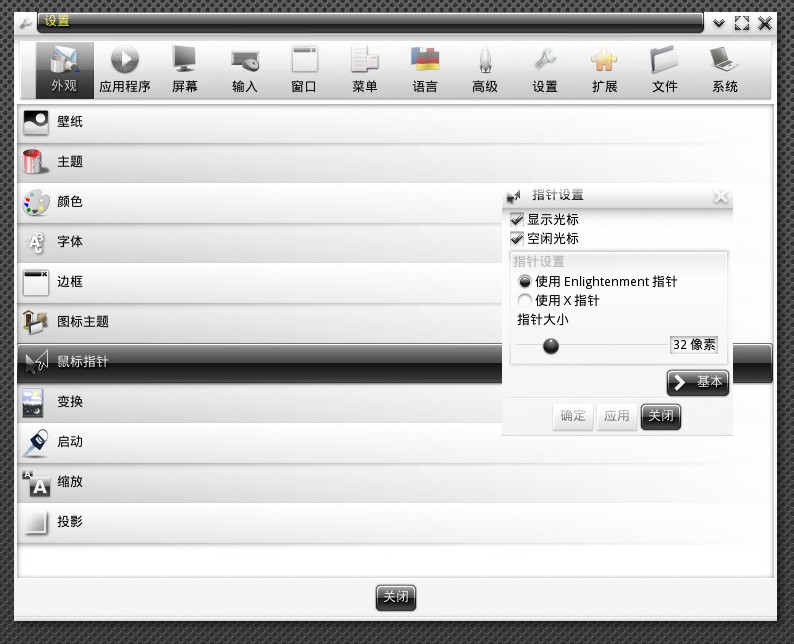
Task: Click 关闭 in the pointer settings dialog
Action: pyautogui.click(x=661, y=417)
